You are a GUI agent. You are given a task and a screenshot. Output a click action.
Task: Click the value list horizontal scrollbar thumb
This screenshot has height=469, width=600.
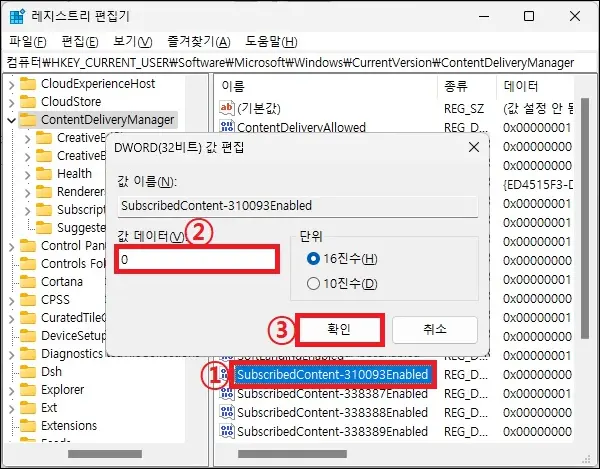click(x=292, y=454)
